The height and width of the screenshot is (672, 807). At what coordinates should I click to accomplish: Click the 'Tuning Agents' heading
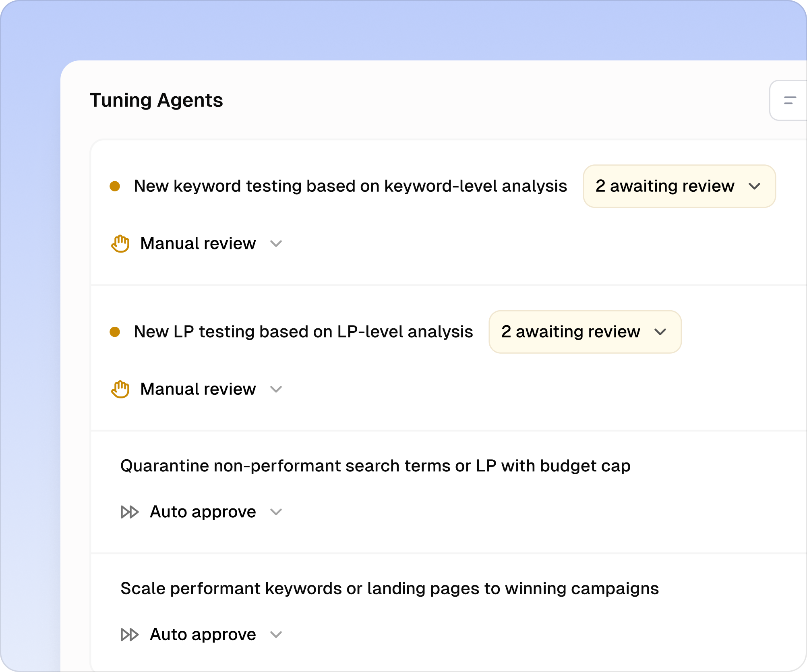click(x=156, y=100)
